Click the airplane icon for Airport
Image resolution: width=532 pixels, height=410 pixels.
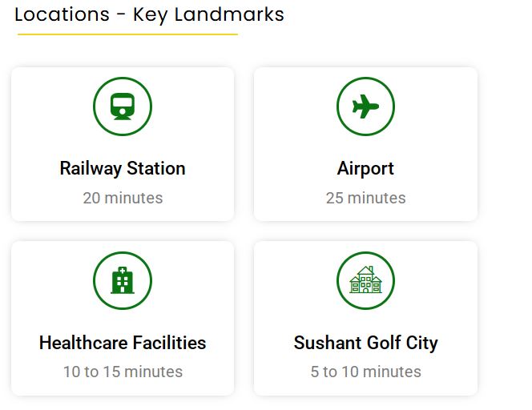point(365,106)
